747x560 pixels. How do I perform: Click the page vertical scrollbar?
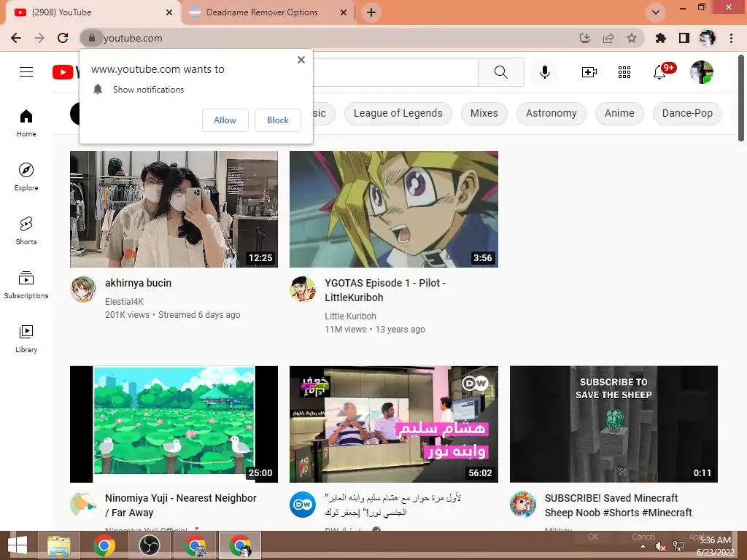741,98
